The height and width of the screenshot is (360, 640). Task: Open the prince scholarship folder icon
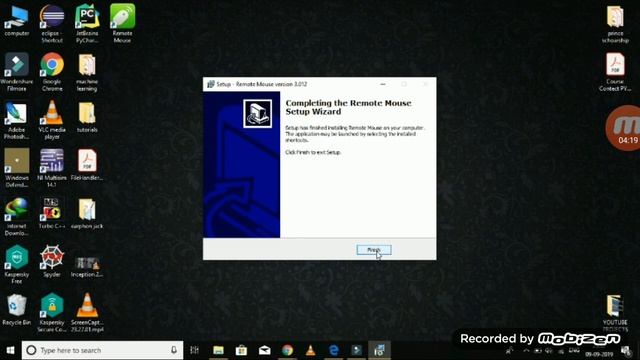[x=615, y=24]
